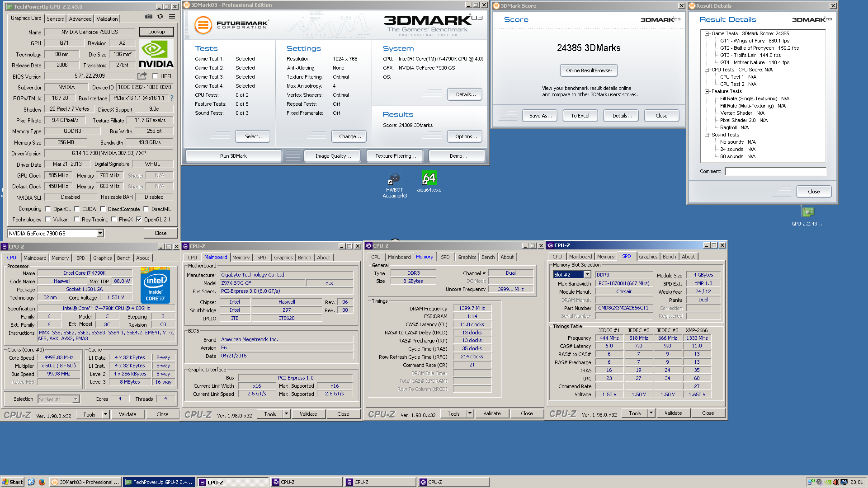Launch Firefox from quick launch

(x=42, y=482)
